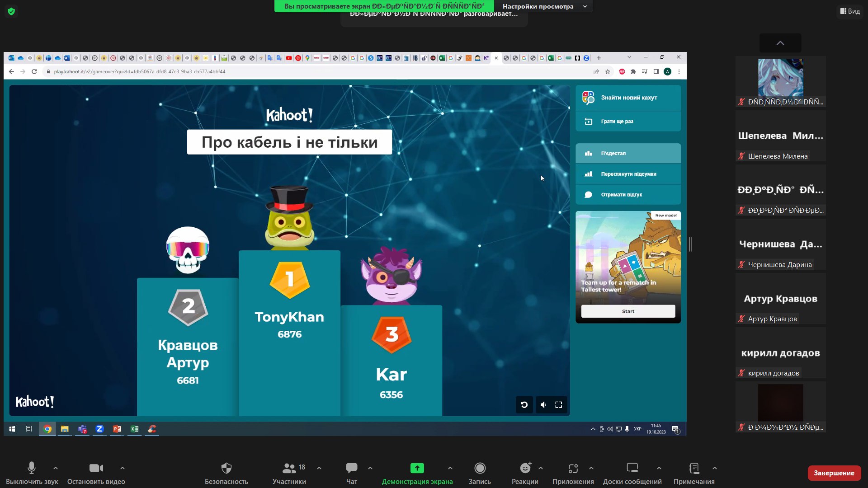Screen dimensions: 868x488
Task: Toggle microphone with Выключить звук
Action: (31, 468)
